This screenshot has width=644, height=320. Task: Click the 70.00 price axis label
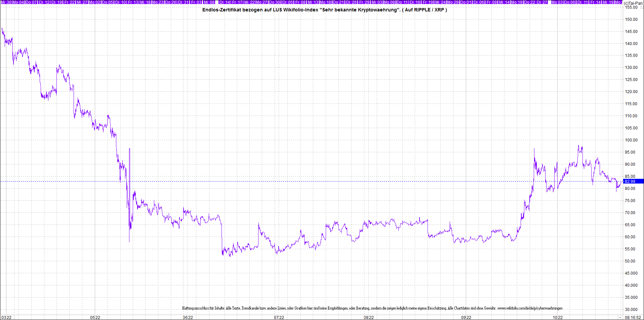[x=630, y=213]
